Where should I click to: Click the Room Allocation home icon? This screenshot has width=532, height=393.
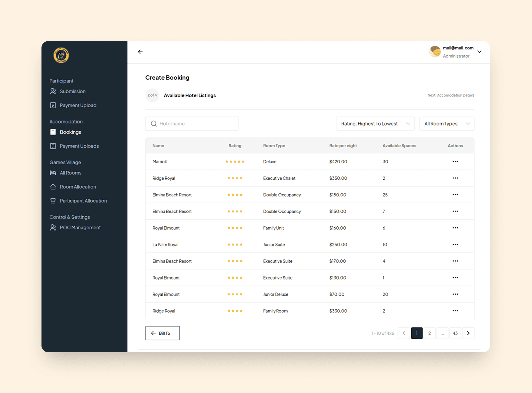[53, 187]
